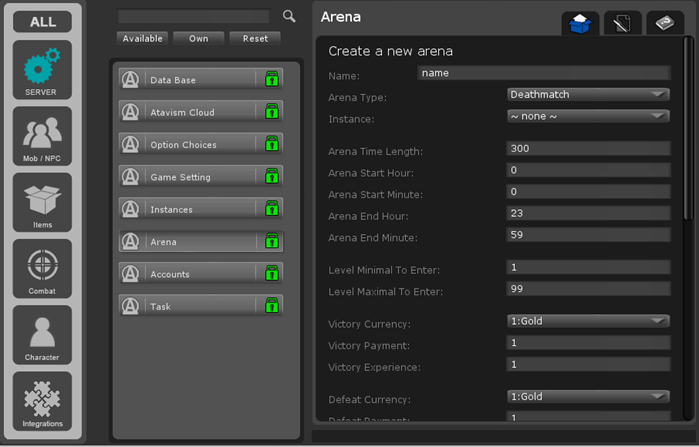Switch to the create-new blue box tab

pyautogui.click(x=580, y=24)
